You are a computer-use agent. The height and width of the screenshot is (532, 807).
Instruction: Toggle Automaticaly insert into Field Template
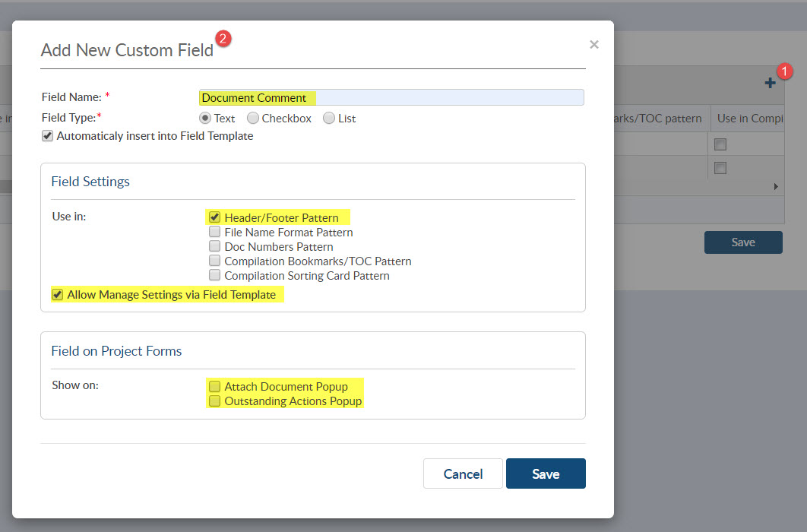pos(48,137)
